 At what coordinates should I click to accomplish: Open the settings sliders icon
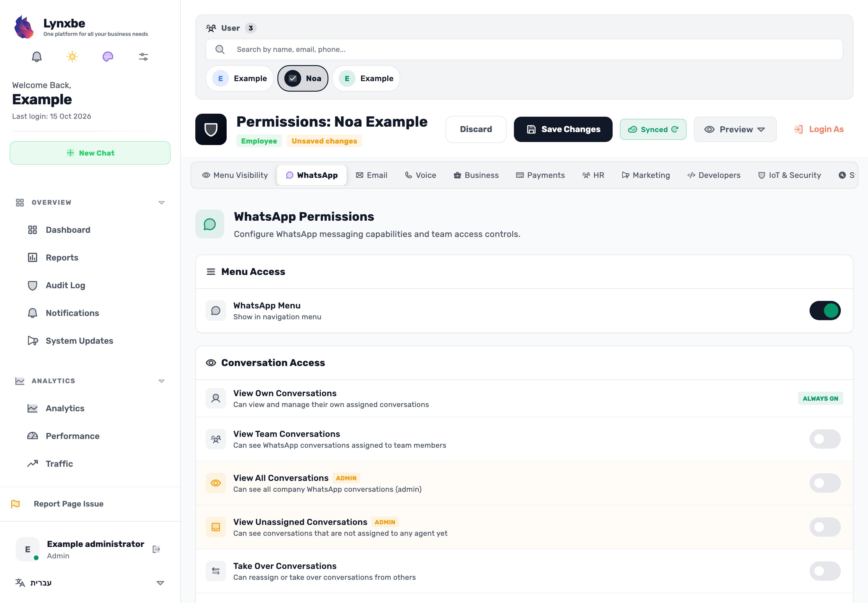tap(143, 57)
